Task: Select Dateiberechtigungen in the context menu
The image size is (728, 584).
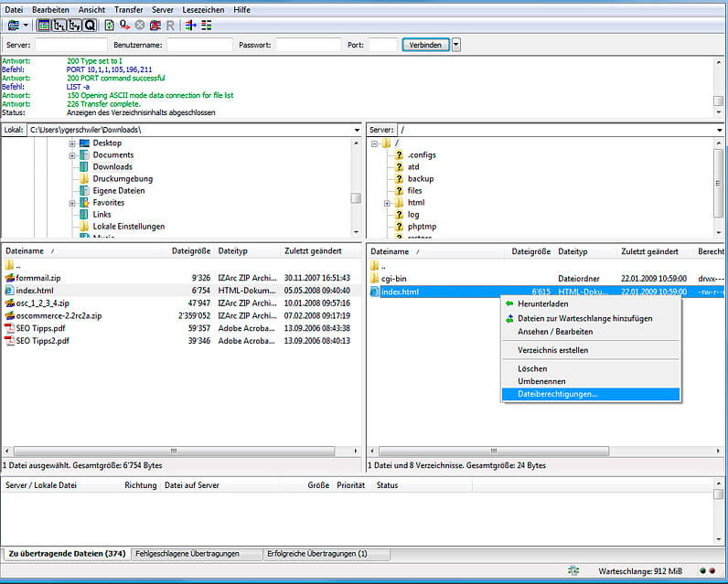Action: tap(558, 394)
